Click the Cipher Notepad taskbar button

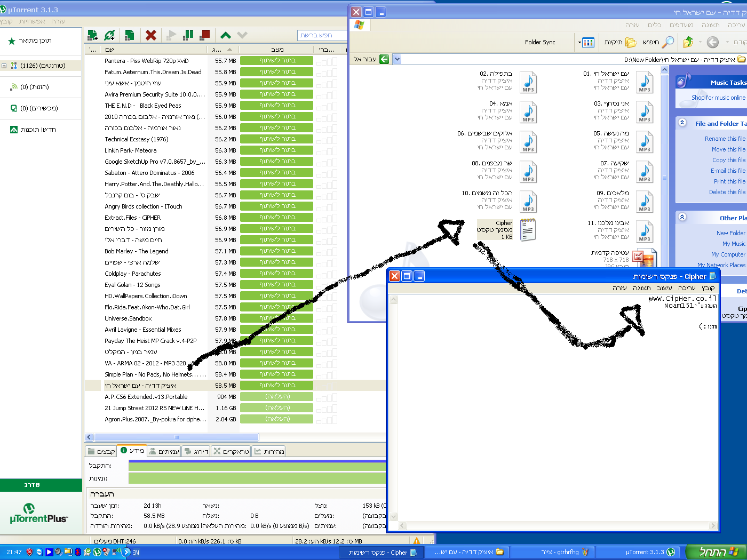pyautogui.click(x=382, y=552)
